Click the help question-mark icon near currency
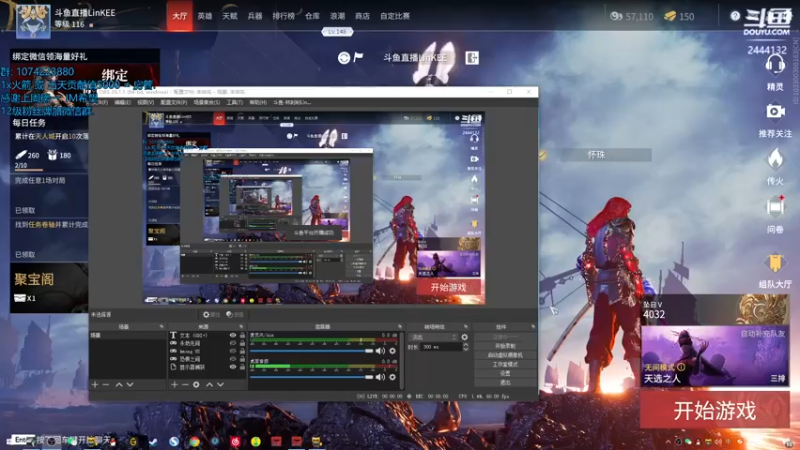Viewport: 800px width, 450px height. pos(735,16)
